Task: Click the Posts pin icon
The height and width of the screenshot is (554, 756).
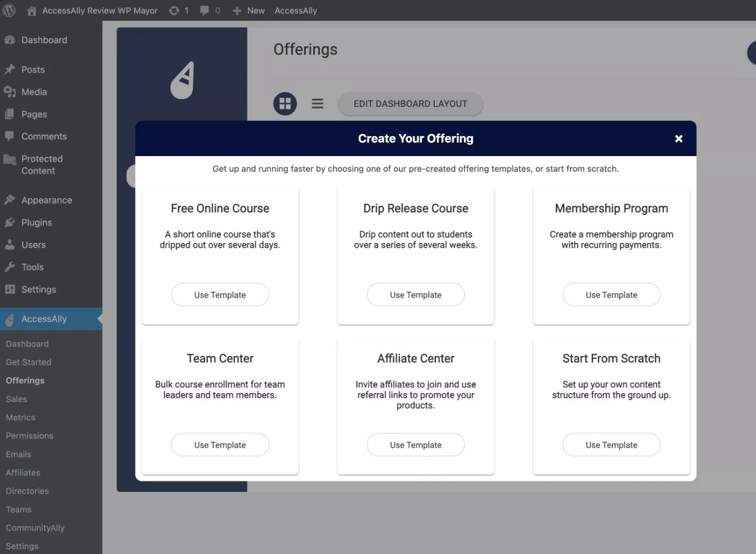Action: pyautogui.click(x=10, y=70)
